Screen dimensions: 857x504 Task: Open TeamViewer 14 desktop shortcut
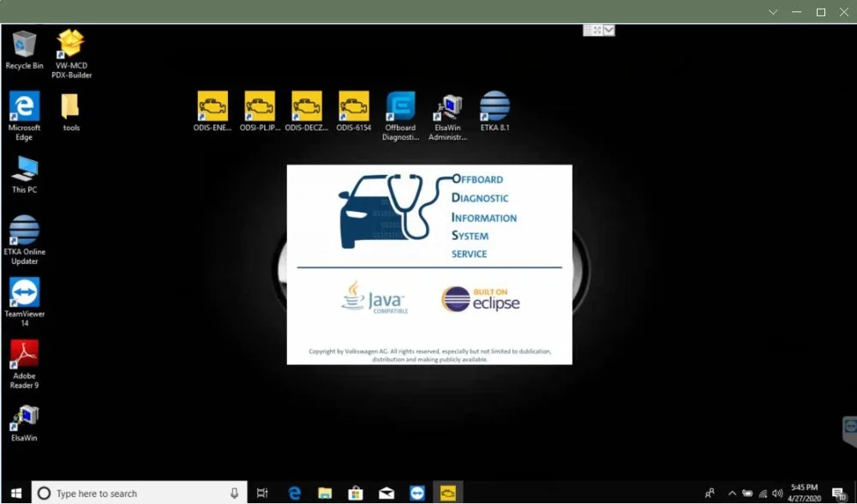(x=24, y=303)
